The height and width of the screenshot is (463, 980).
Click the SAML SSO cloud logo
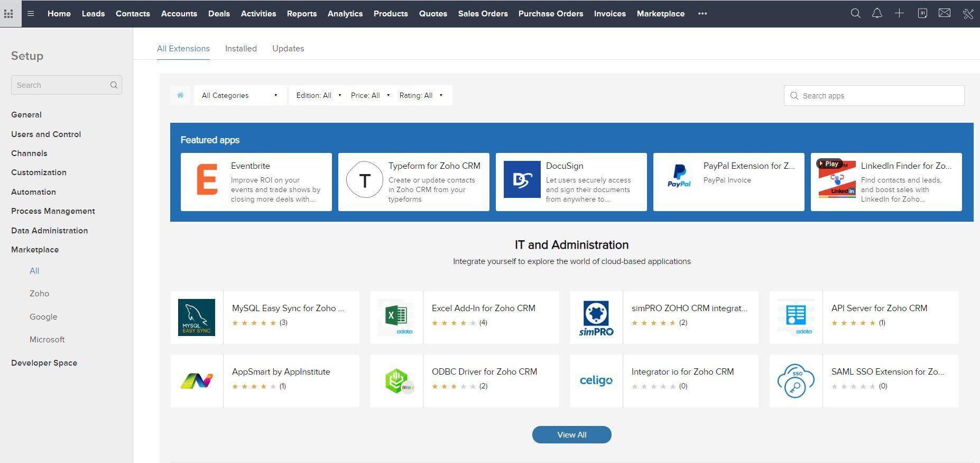pyautogui.click(x=796, y=381)
